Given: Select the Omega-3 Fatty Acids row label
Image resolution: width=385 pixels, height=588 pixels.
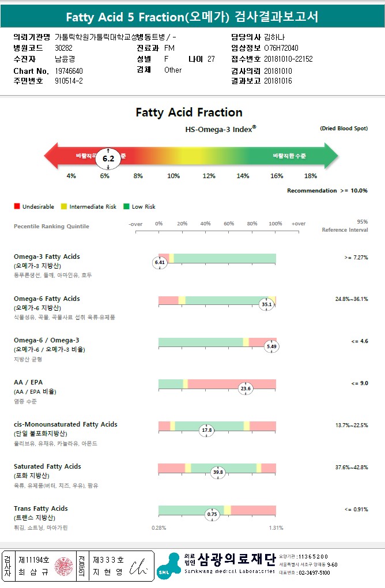Looking at the screenshot, I should (47, 257).
